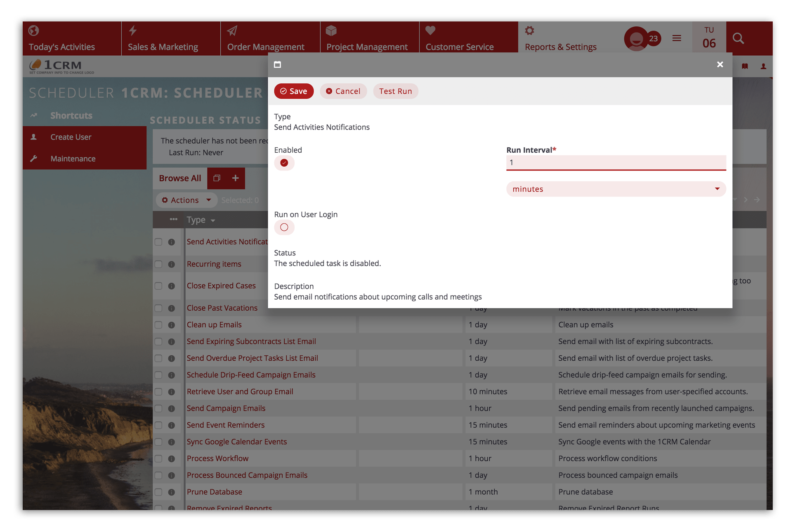Click the window icon in dialog title bar
This screenshot has height=529, width=800.
coord(277,64)
